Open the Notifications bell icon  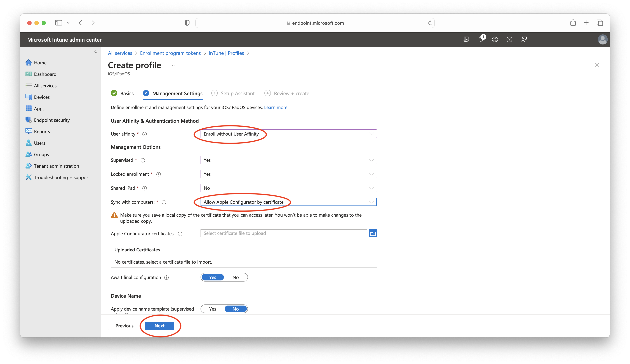(481, 39)
